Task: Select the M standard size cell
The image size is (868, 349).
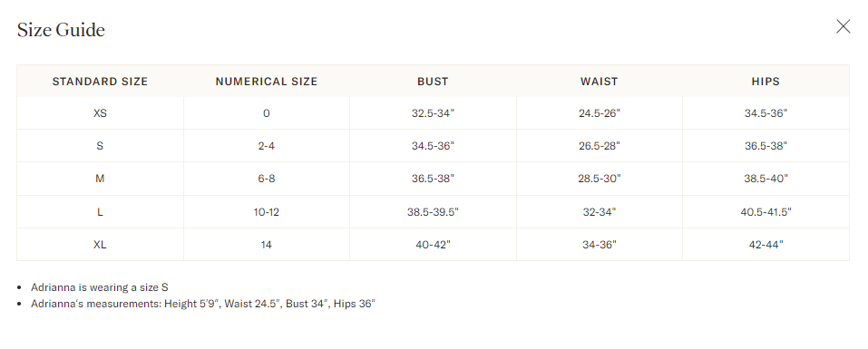Action: point(100,179)
